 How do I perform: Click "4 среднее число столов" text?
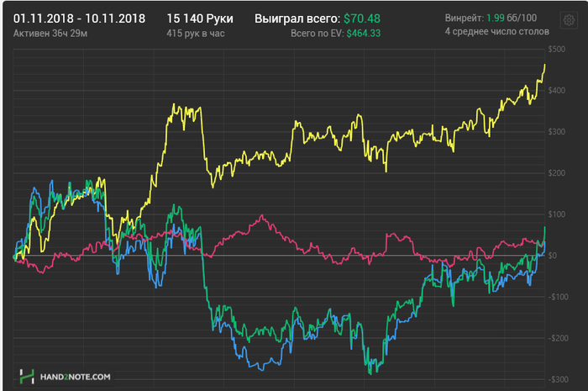pos(497,31)
